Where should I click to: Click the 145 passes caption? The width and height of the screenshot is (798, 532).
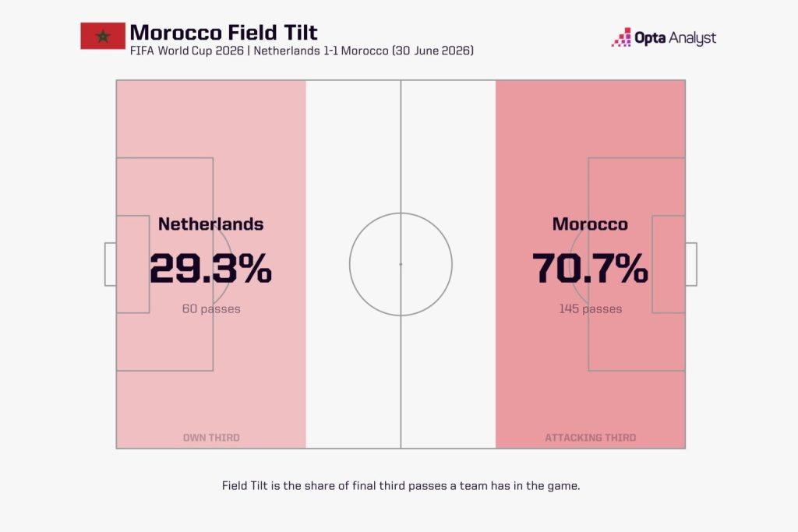[x=591, y=308]
